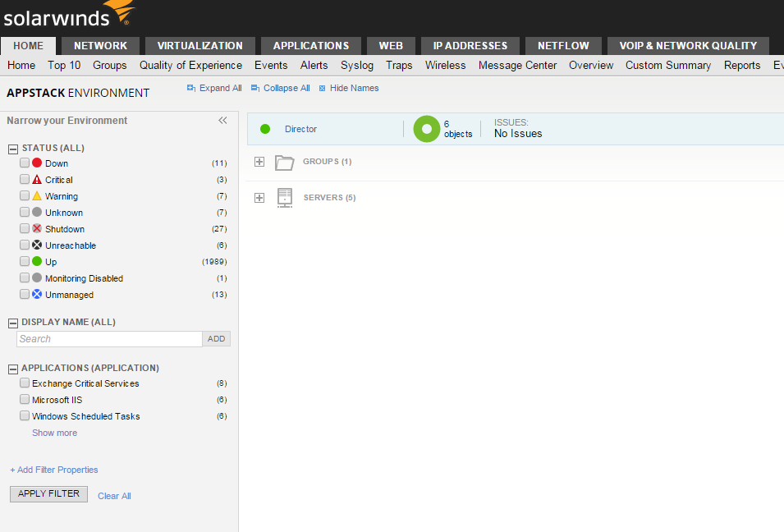The height and width of the screenshot is (532, 784).
Task: Check the Unknown status filter
Action: 25,212
